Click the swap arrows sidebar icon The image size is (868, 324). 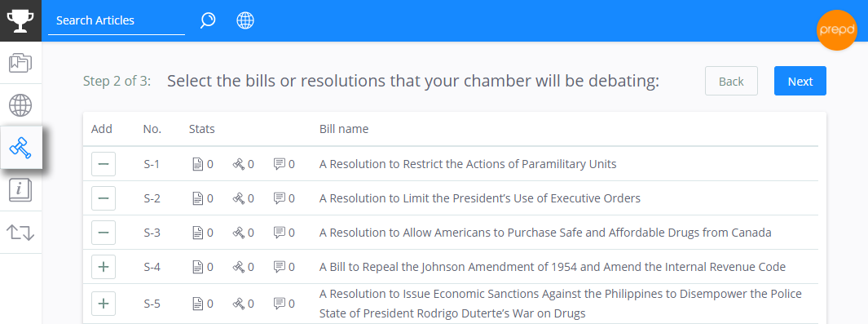[20, 233]
